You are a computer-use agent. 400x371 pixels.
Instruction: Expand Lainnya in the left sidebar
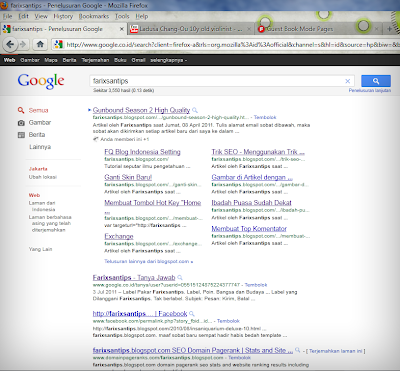click(40, 147)
